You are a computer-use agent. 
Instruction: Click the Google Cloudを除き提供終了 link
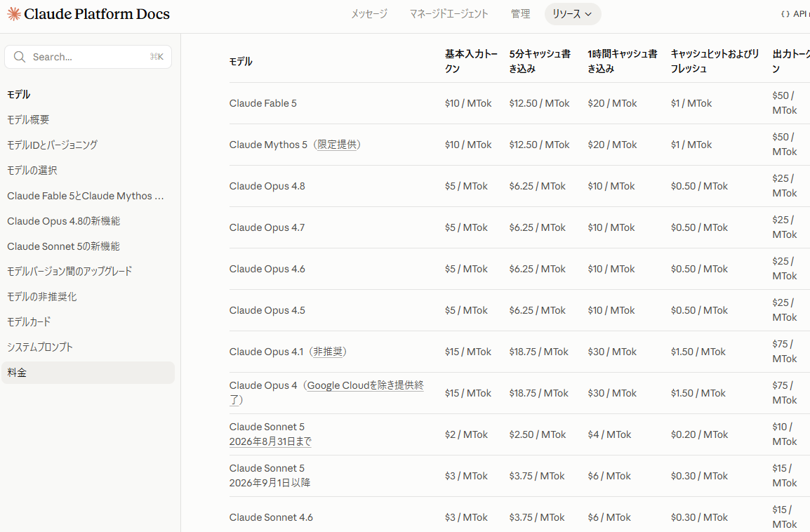point(326,392)
